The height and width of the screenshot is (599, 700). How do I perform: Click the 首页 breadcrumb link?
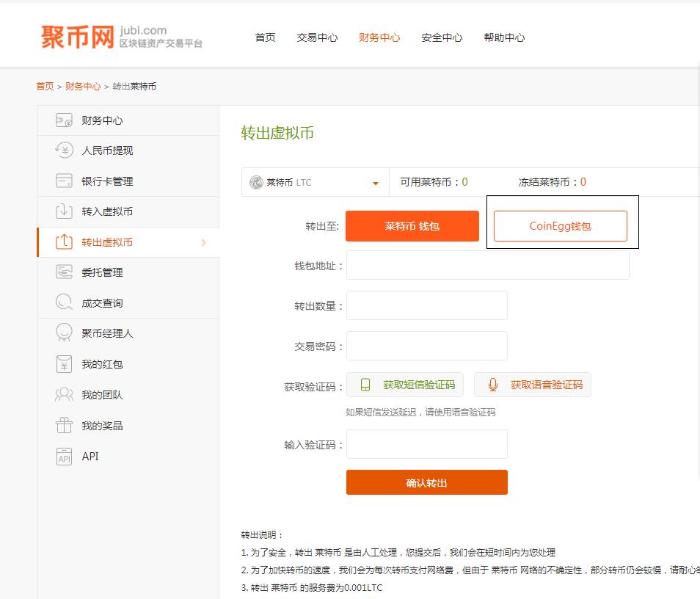click(x=45, y=87)
